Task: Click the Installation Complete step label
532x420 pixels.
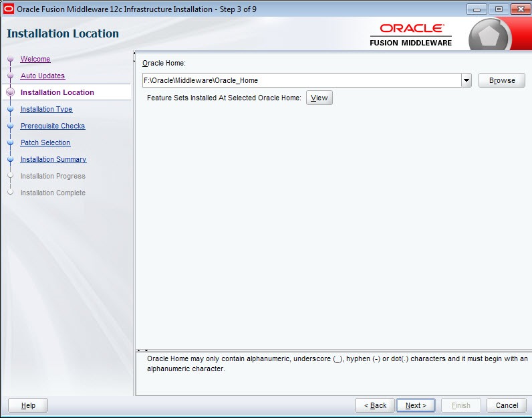Action: tap(53, 193)
